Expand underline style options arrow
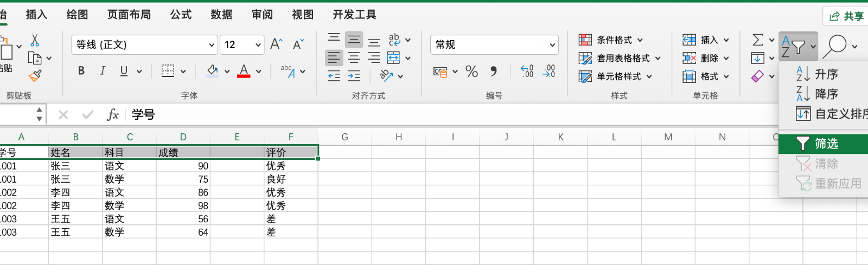 139,72
